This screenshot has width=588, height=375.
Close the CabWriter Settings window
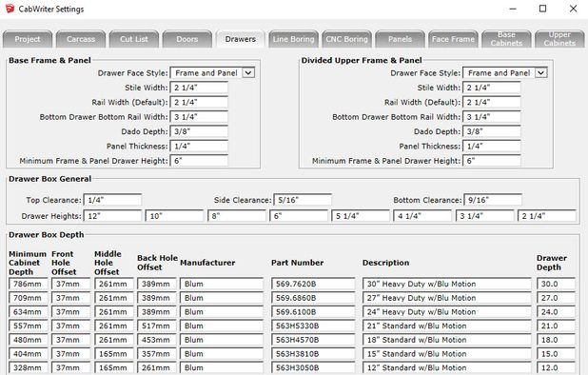[573, 9]
